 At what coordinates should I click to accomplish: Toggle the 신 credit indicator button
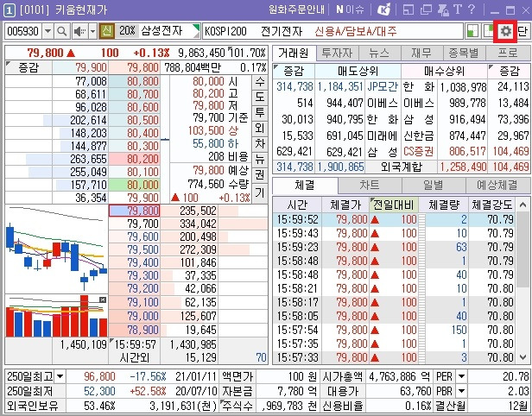(106, 32)
